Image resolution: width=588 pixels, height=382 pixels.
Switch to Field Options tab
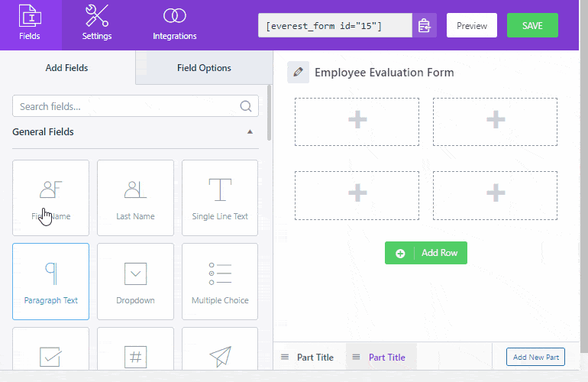pyautogui.click(x=204, y=67)
